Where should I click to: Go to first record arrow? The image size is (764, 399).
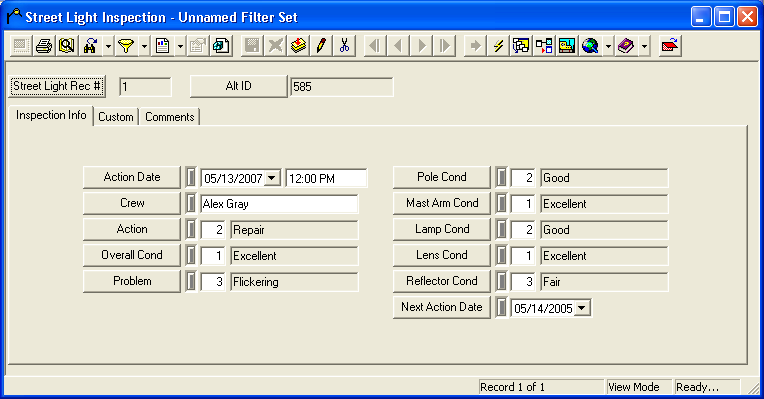pyautogui.click(x=374, y=46)
